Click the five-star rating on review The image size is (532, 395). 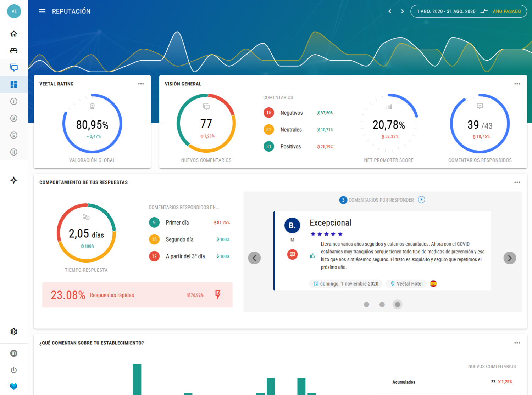pos(326,234)
